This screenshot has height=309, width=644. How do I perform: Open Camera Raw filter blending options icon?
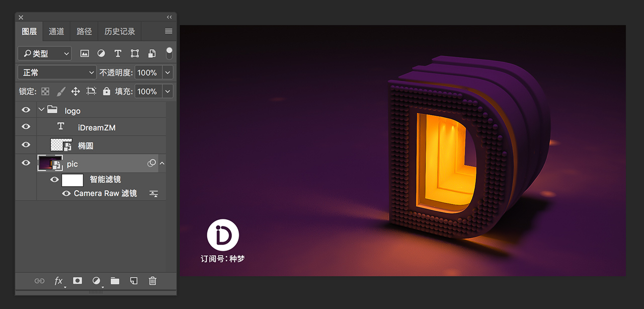coord(154,194)
